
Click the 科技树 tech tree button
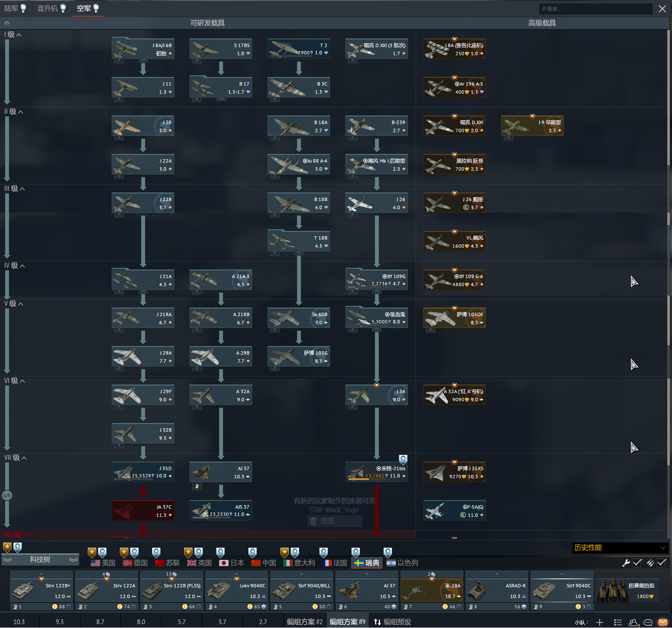[40, 560]
